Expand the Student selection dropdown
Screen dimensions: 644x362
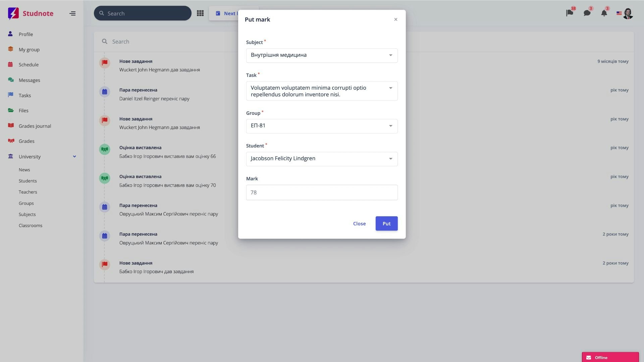(322, 159)
